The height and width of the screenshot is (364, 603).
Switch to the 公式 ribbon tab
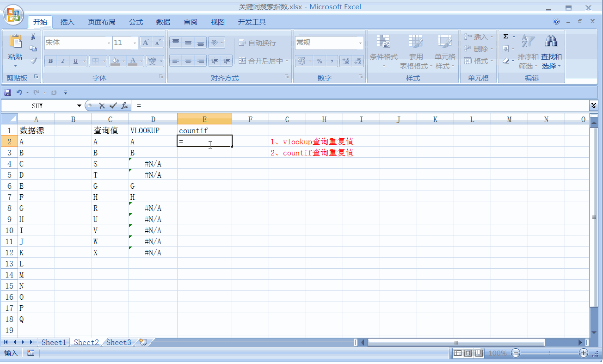point(136,22)
